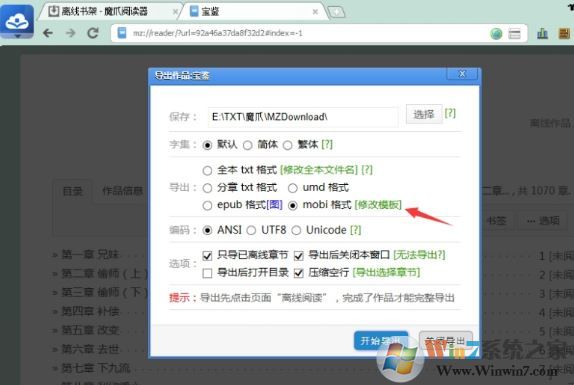
Task: Select ANSI encoding radio button
Action: [207, 231]
